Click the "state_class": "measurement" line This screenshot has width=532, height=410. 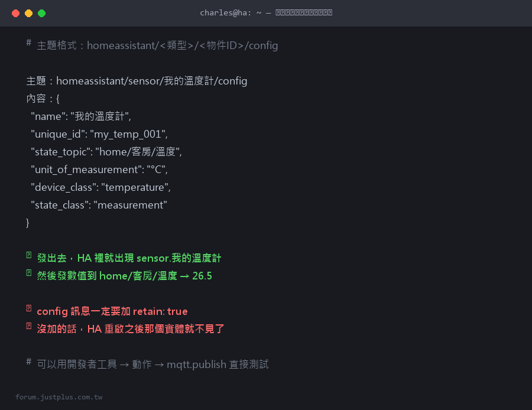click(99, 205)
